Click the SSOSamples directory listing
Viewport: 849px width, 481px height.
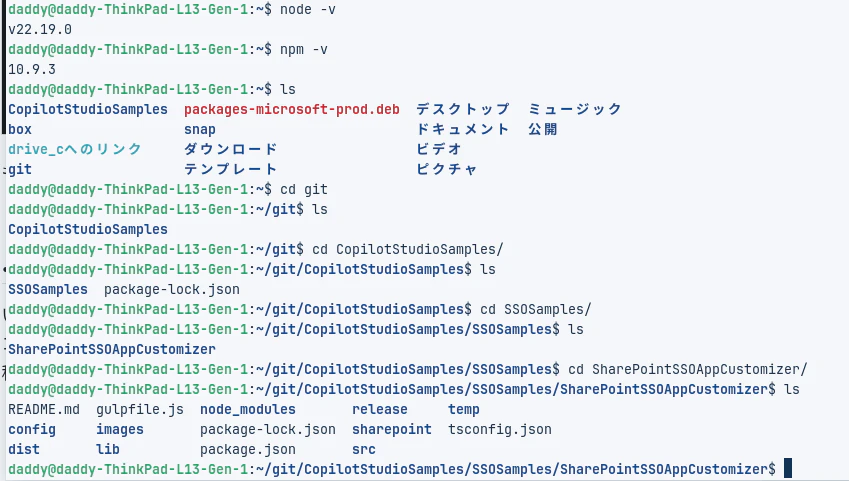[x=48, y=290]
